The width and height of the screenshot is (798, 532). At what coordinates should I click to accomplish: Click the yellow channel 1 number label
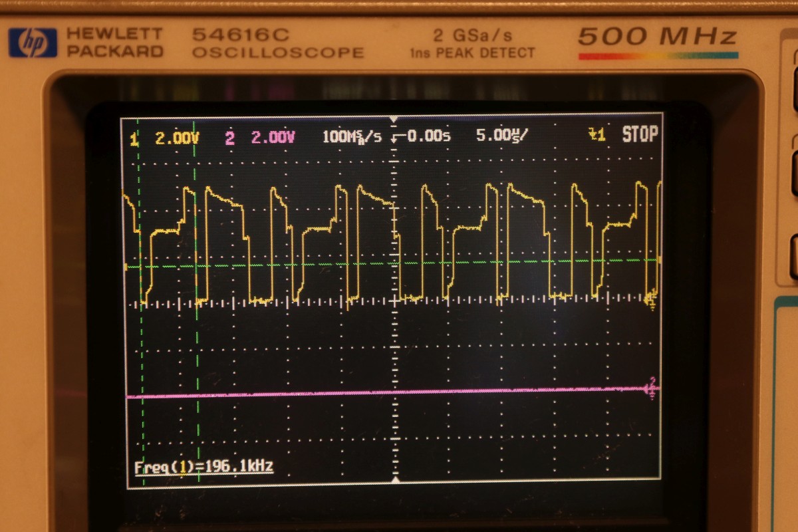(134, 138)
